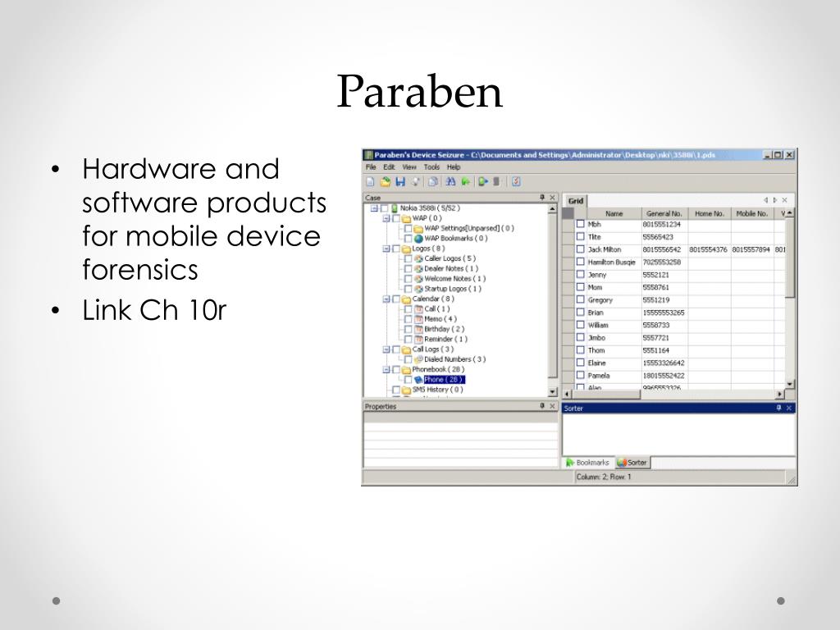Pin the Case panel
Screen dimensions: 840x630
542,198
